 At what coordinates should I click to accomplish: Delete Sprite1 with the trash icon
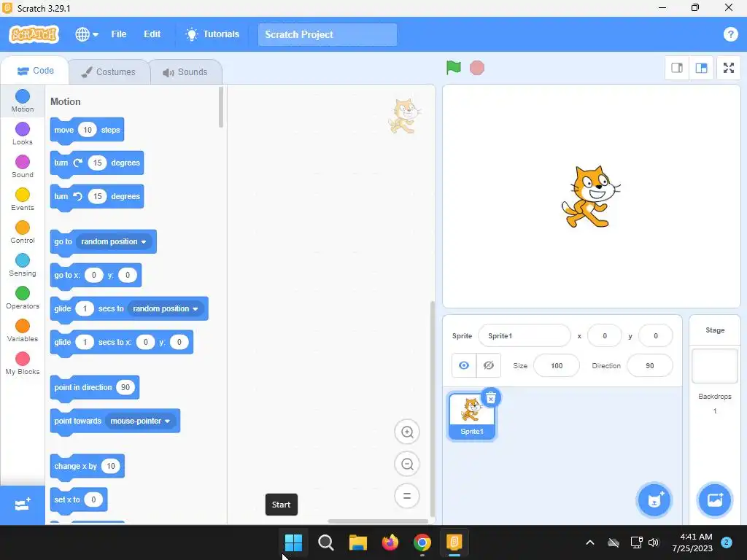[x=491, y=397]
